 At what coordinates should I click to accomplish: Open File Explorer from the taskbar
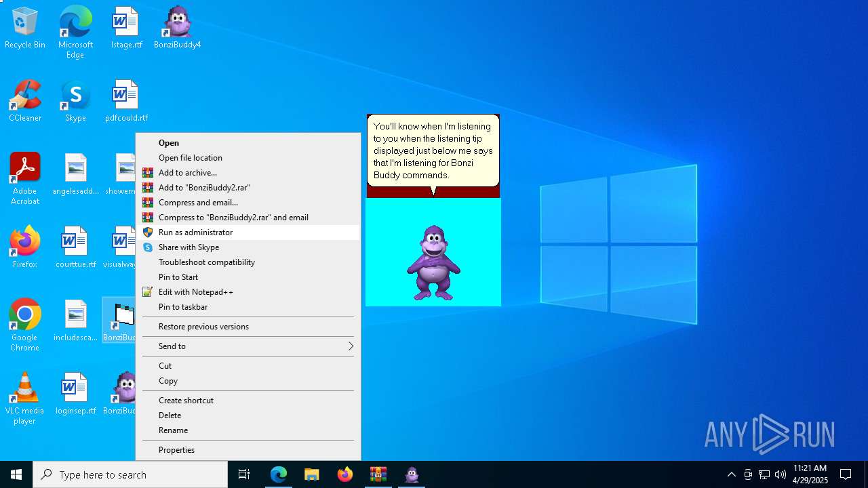point(312,474)
